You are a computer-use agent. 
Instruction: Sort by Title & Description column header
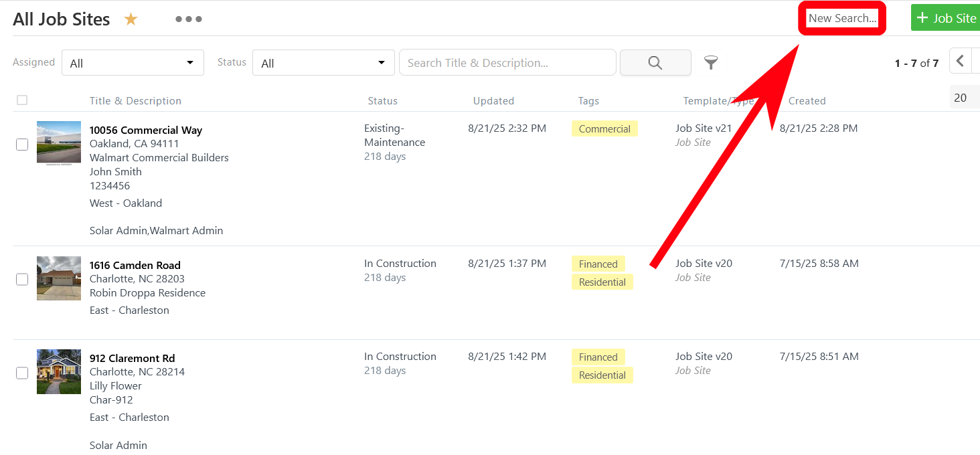click(135, 101)
